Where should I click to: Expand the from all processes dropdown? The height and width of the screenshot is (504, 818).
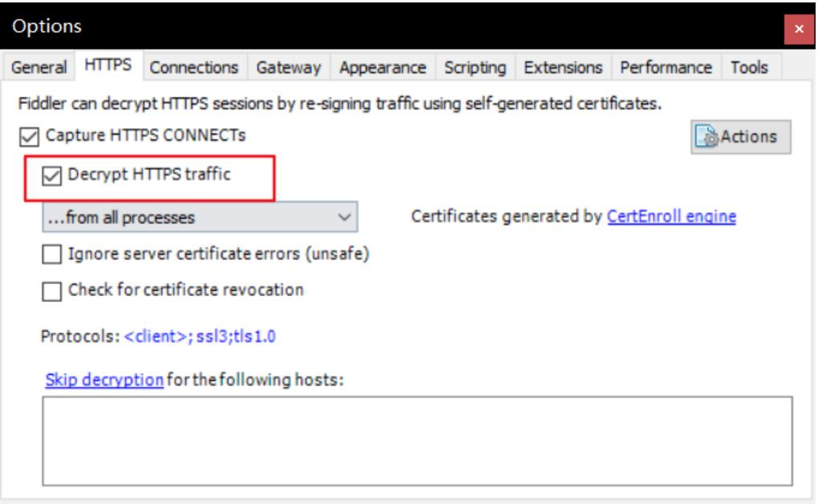(200, 217)
